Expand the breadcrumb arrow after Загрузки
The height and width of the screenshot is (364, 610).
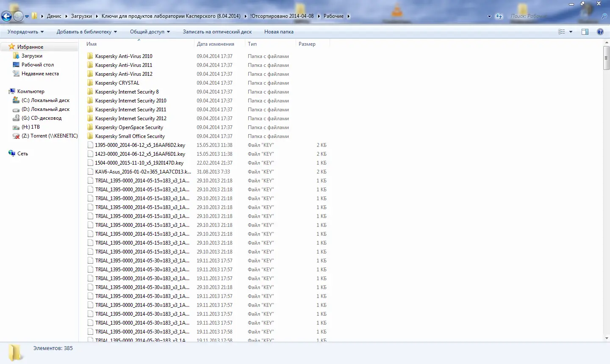[97, 16]
